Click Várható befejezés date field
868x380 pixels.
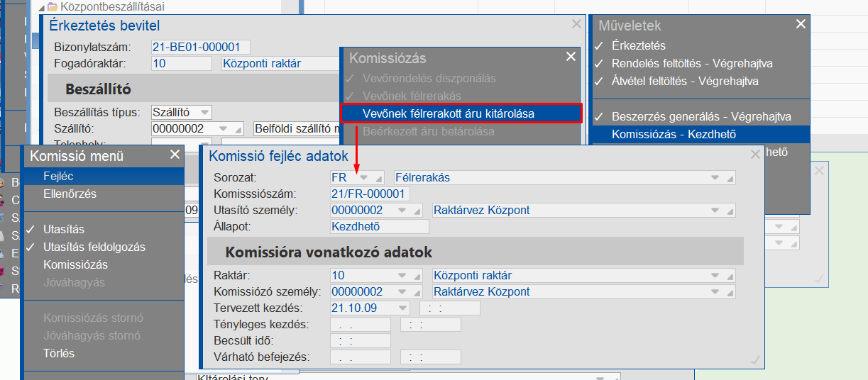pyautogui.click(x=361, y=357)
